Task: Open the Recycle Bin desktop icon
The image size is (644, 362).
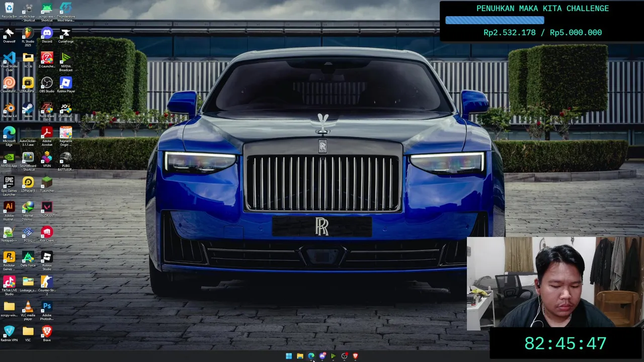Action: [9, 11]
